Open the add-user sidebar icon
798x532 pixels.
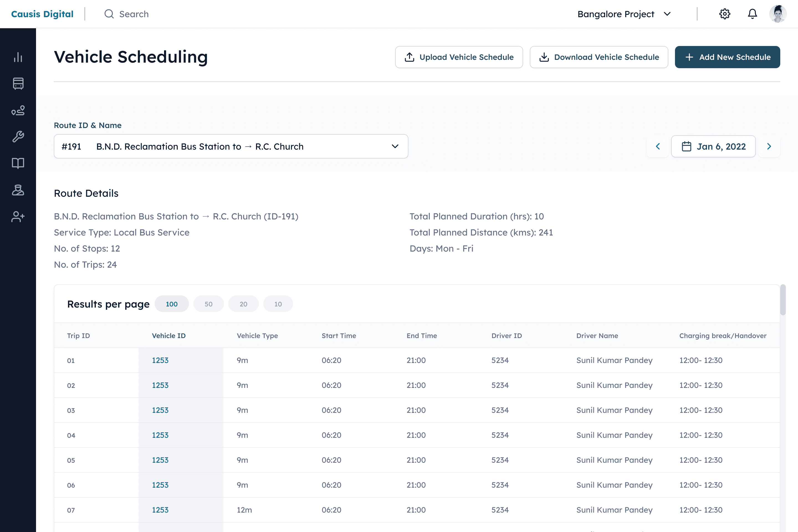(x=18, y=216)
